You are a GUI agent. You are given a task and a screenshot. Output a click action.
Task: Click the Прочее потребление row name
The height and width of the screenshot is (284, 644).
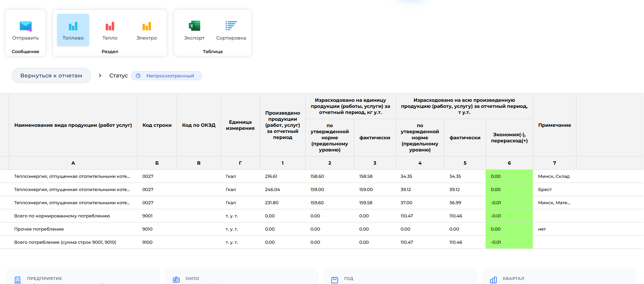click(x=39, y=229)
